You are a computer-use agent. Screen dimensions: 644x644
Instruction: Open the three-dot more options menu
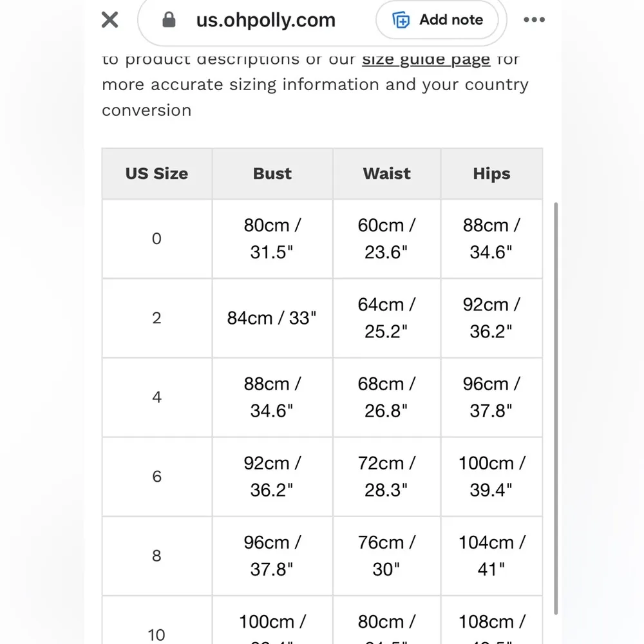534,20
